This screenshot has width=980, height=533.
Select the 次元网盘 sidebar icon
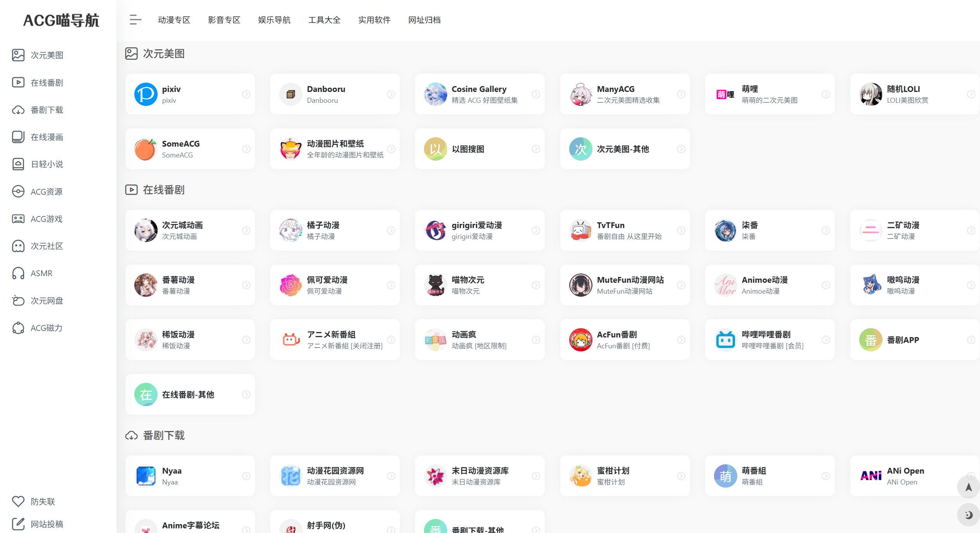click(18, 301)
